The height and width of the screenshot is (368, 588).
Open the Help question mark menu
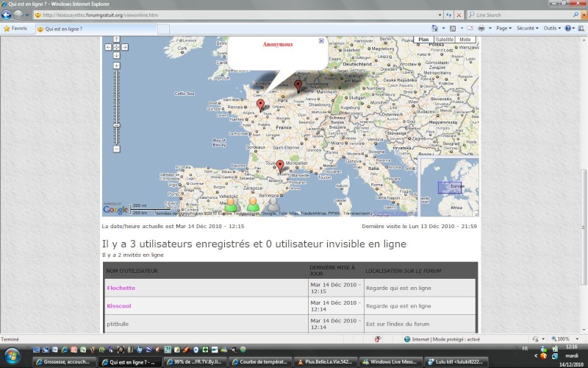coord(570,28)
